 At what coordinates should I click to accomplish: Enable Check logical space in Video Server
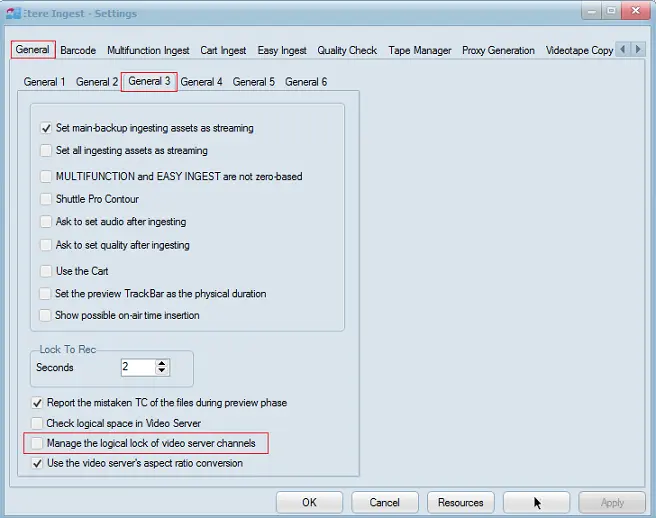tap(38, 423)
